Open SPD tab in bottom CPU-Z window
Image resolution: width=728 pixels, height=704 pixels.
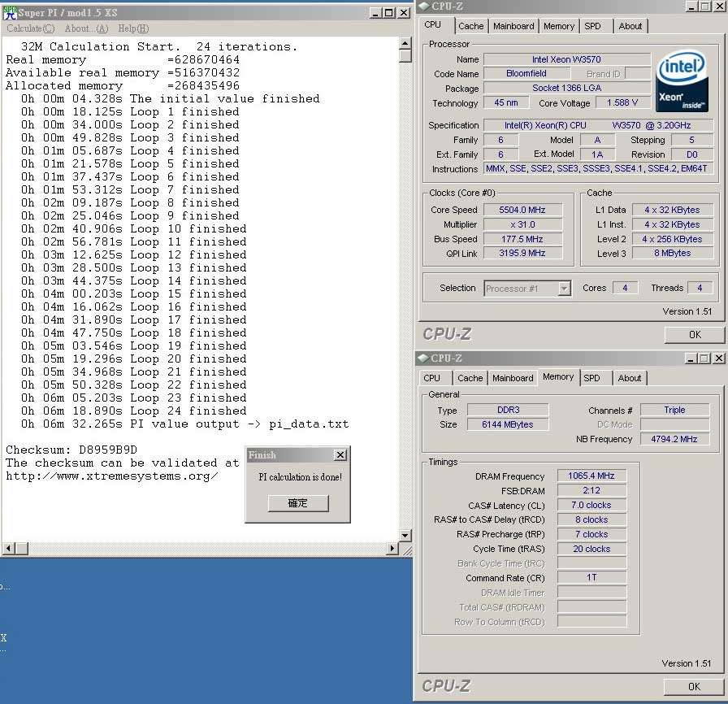[591, 378]
